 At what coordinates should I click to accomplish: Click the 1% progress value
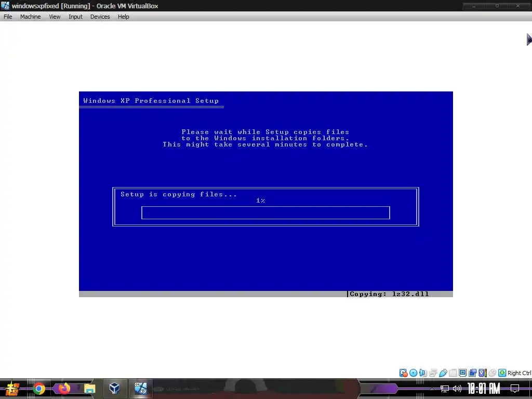point(261,201)
